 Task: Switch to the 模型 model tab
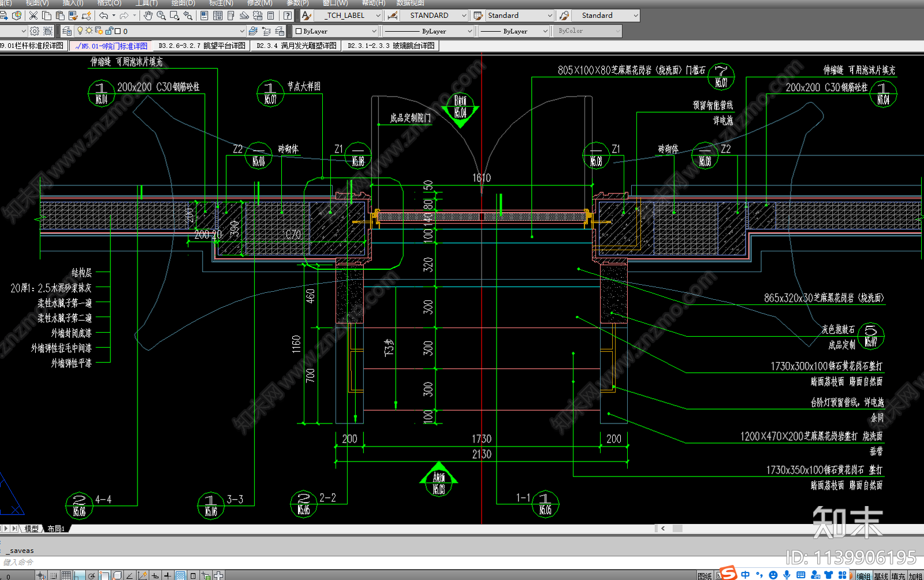click(x=31, y=529)
